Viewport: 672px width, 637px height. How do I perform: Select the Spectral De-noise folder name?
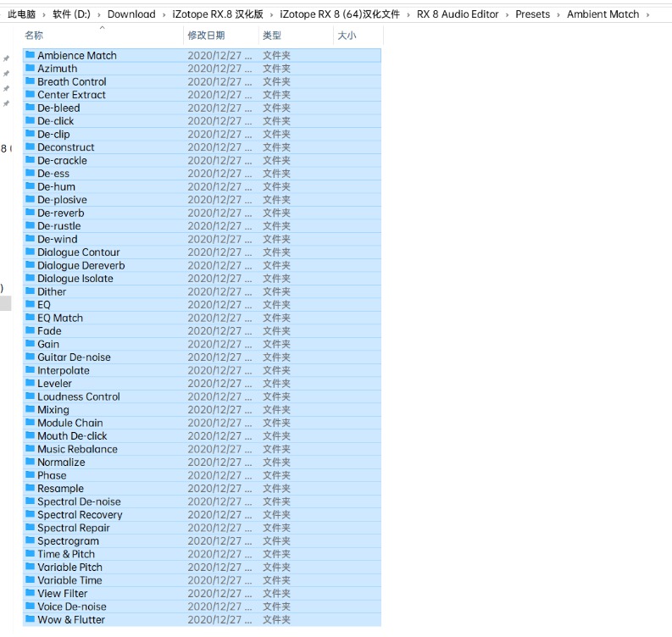point(80,501)
